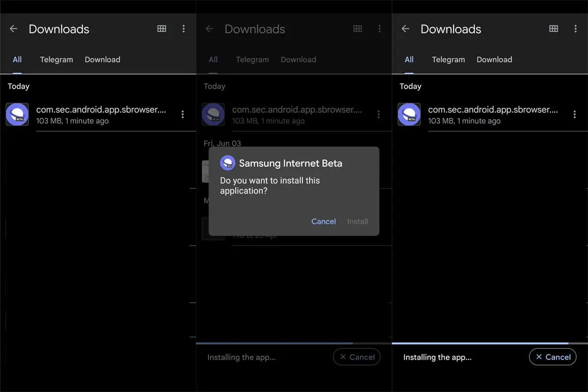Screen dimensions: 588x392
Task: Select All tab in left Downloads screen
Action: point(17,60)
